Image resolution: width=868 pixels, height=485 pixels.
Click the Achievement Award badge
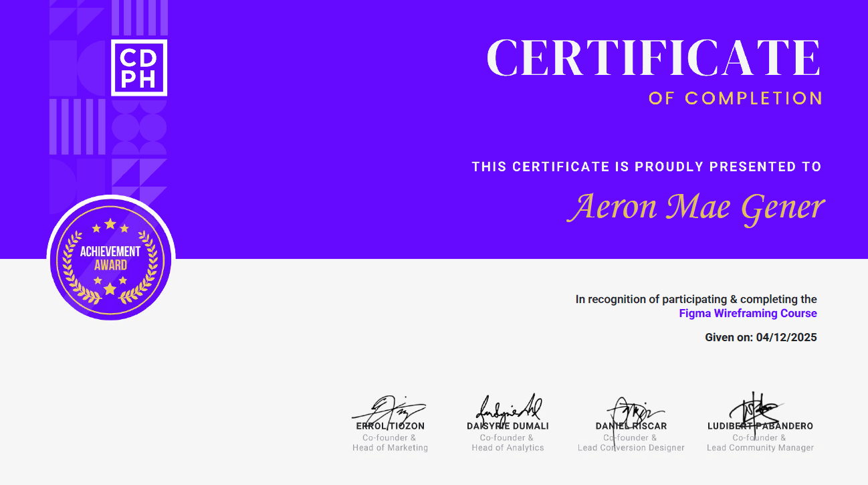click(x=110, y=259)
